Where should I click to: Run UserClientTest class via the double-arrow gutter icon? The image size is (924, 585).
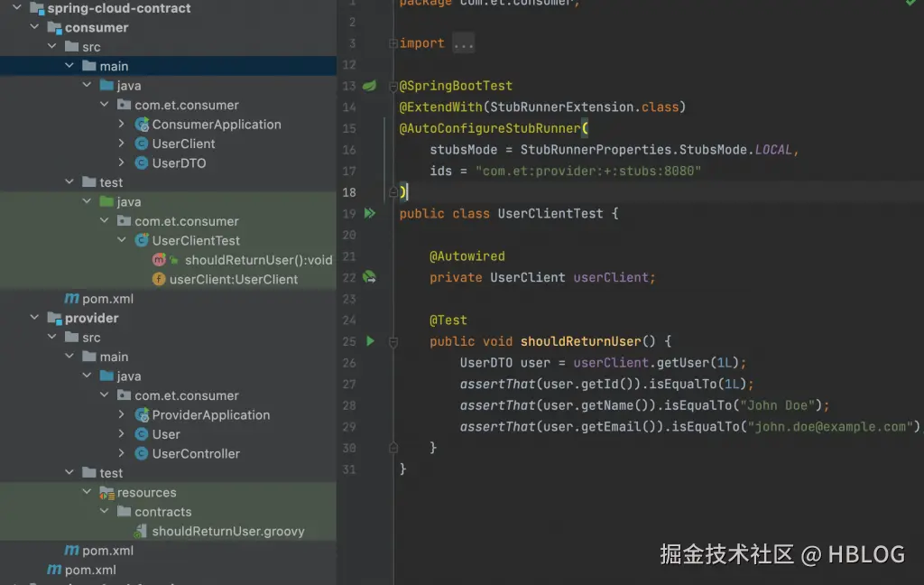point(369,213)
